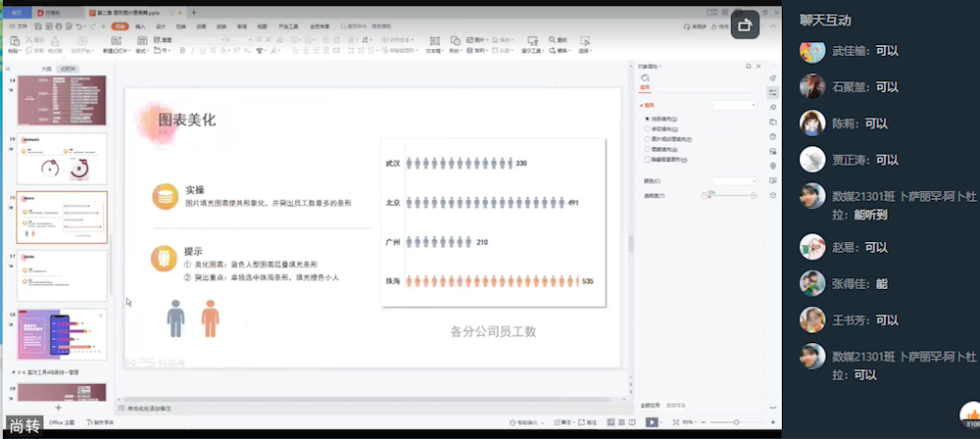The width and height of the screenshot is (980, 439).
Task: Apply Bold formatting
Action: (x=182, y=51)
